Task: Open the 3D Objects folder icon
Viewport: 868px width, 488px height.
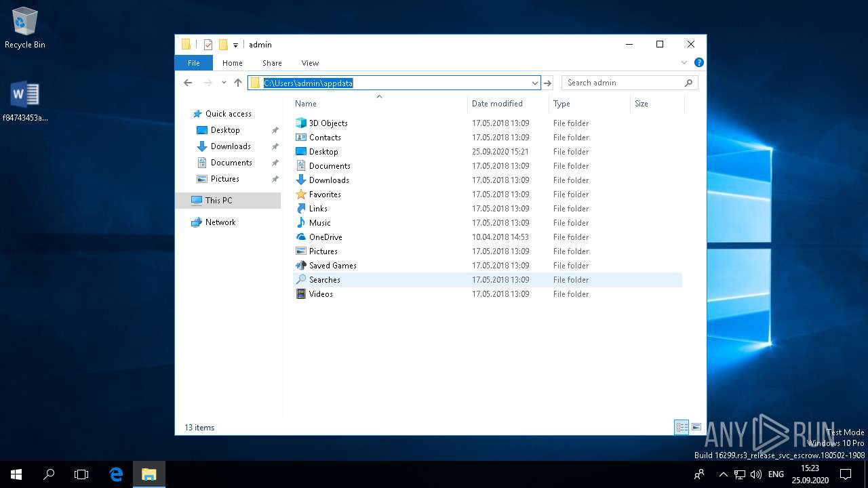Action: (x=301, y=123)
